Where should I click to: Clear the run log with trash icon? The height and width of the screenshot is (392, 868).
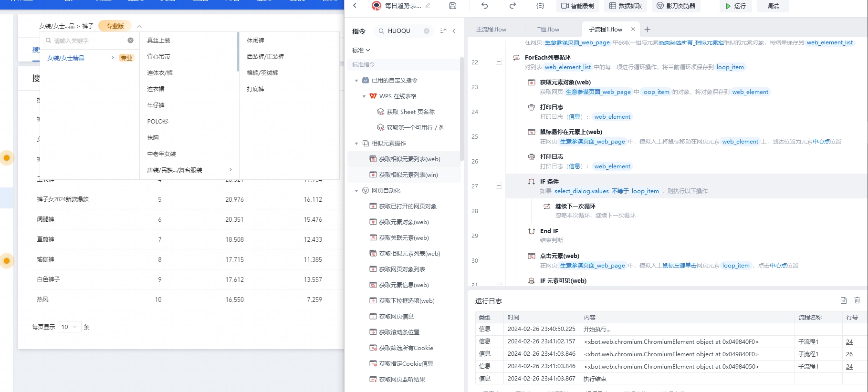(857, 300)
